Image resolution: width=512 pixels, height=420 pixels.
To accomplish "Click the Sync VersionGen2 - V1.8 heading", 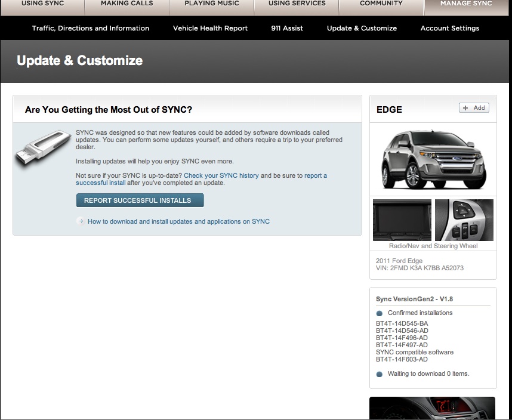I will coord(414,299).
